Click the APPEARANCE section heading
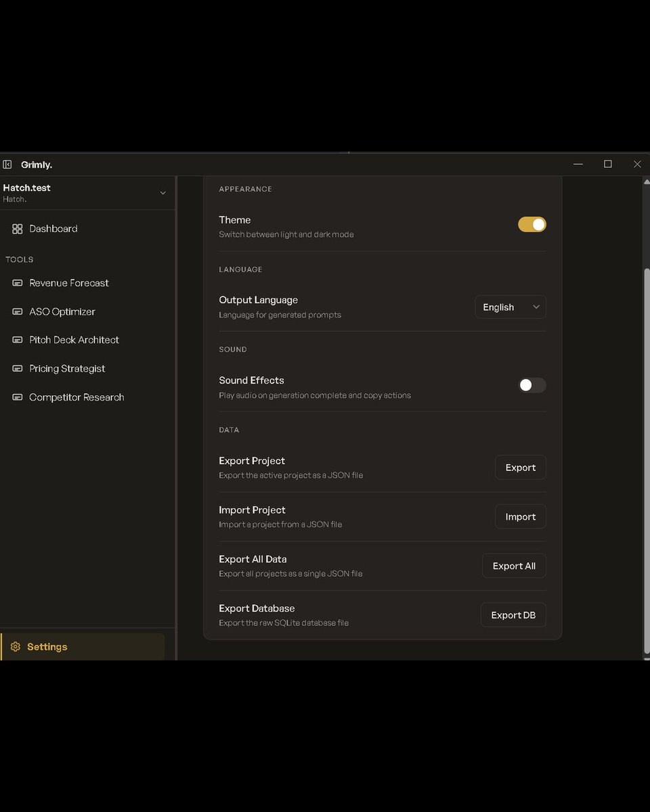Screen dimensions: 650x812 click(x=246, y=189)
